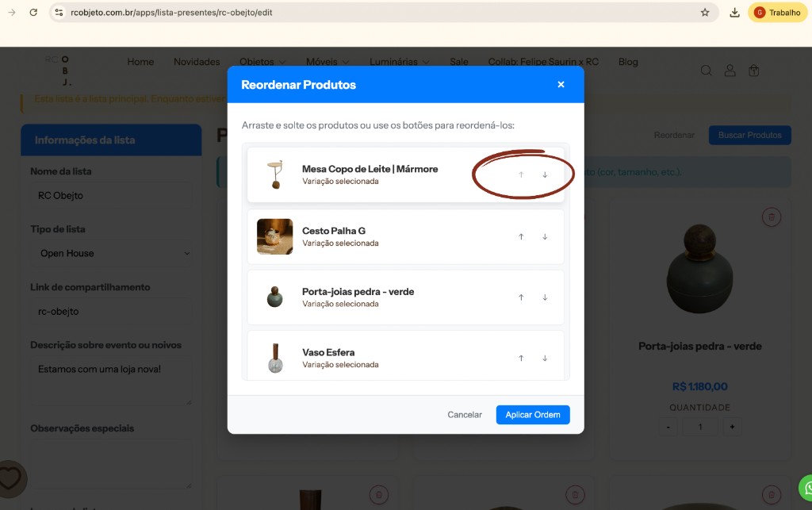
Task: Click the Nome da lista field
Action: (111, 196)
